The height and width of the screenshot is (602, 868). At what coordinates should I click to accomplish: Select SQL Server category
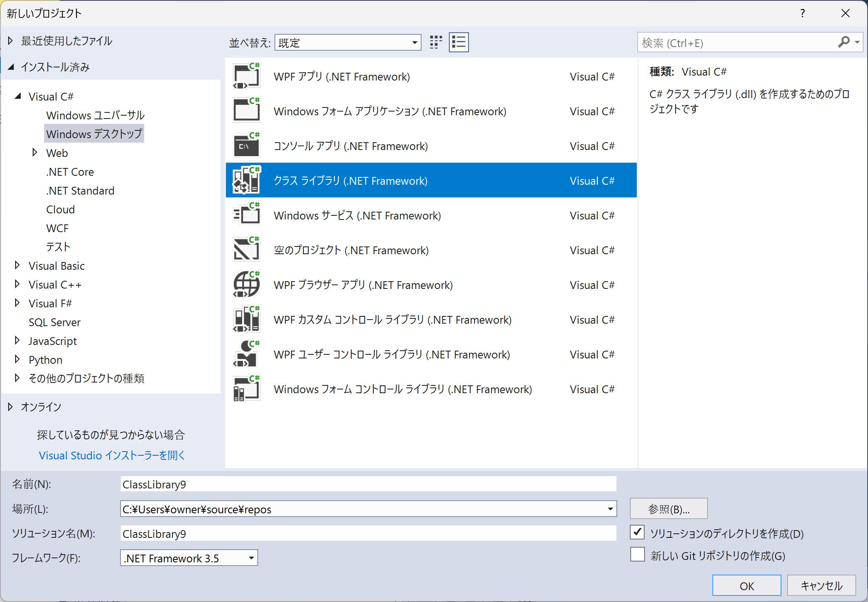54,322
